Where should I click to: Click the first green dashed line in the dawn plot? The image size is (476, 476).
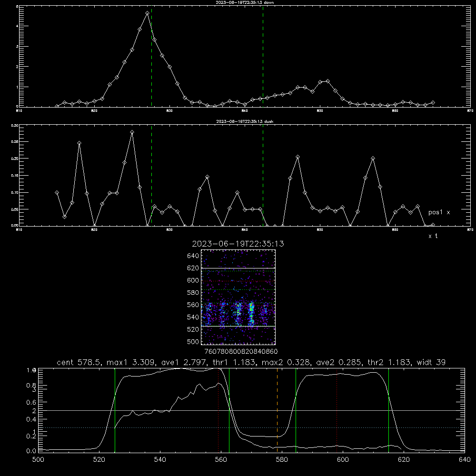point(151,56)
